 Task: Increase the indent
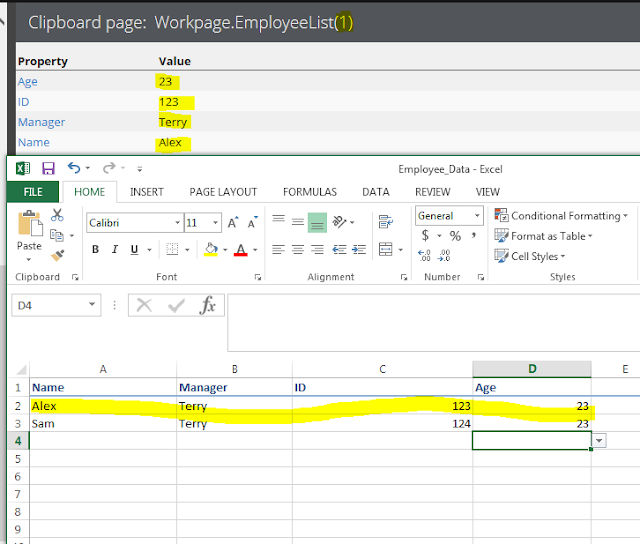coord(359,249)
